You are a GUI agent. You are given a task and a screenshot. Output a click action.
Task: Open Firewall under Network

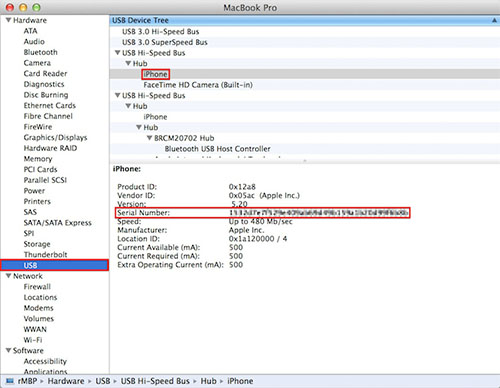[x=37, y=287]
